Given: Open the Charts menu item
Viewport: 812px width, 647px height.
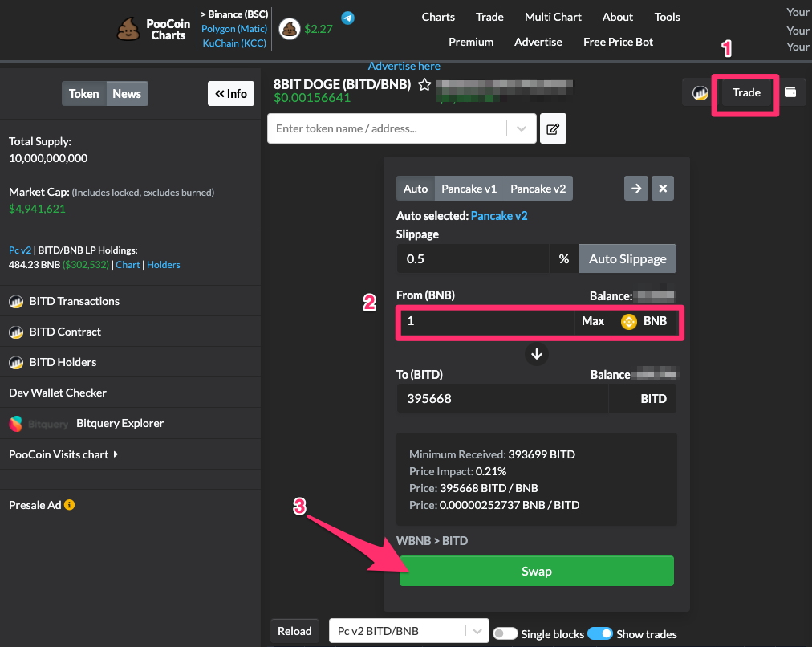Looking at the screenshot, I should point(438,17).
